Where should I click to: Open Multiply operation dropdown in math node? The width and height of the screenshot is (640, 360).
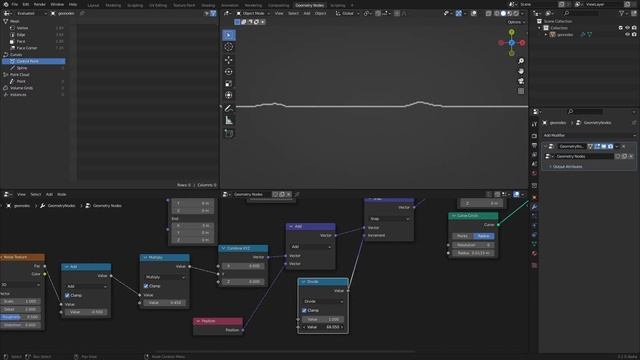tap(164, 277)
